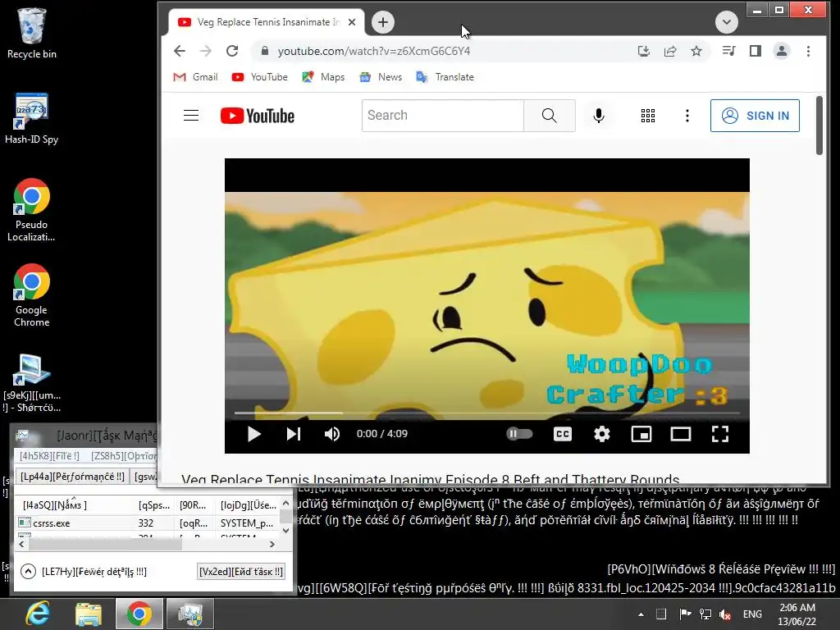Open the Chrome three-dot menu

808,51
